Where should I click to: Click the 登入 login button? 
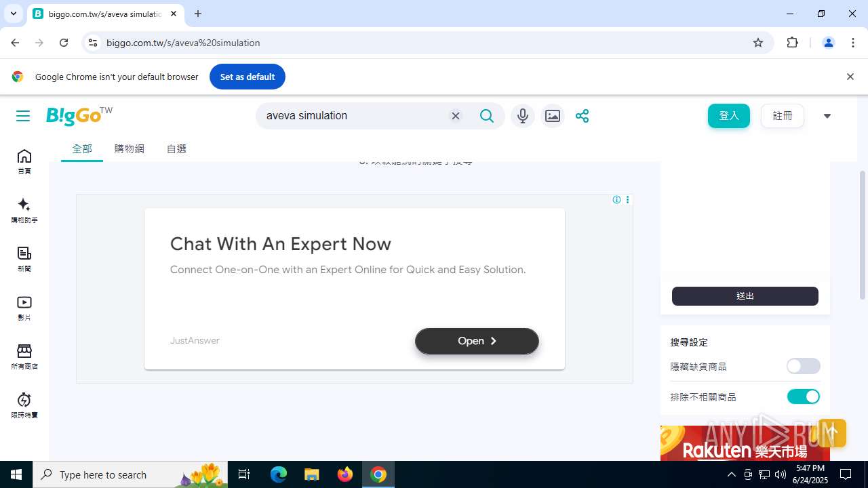[729, 116]
